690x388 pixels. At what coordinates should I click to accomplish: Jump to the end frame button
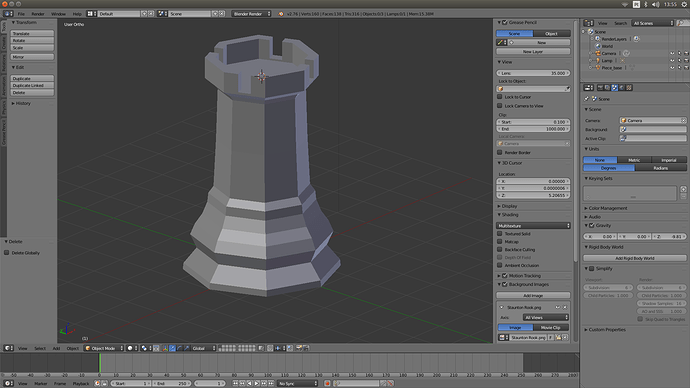[x=271, y=383]
